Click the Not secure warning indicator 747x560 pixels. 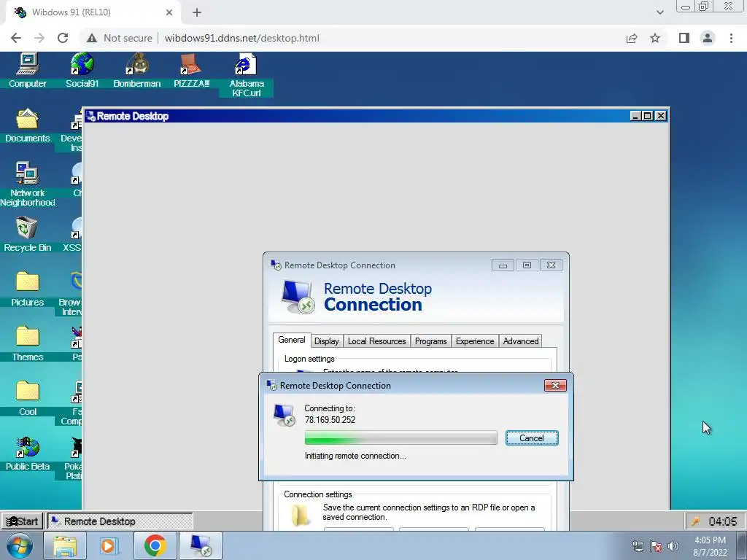pyautogui.click(x=120, y=38)
